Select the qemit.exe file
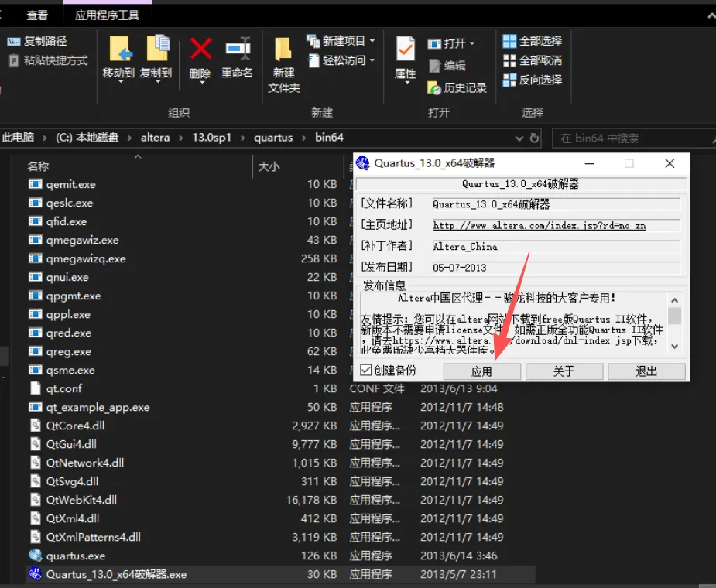 (x=70, y=184)
